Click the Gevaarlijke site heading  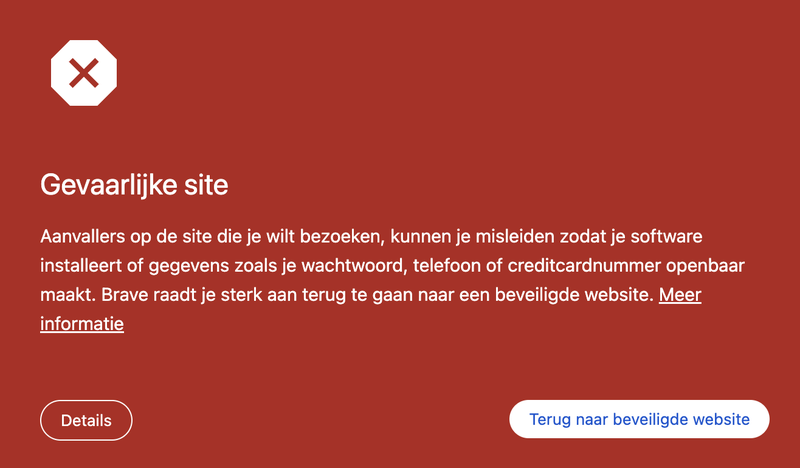coord(134,185)
